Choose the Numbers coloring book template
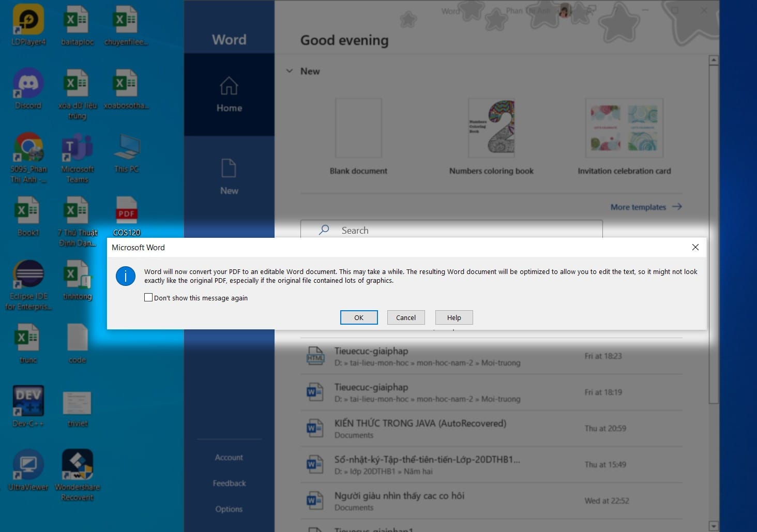The height and width of the screenshot is (532, 757). [x=491, y=137]
